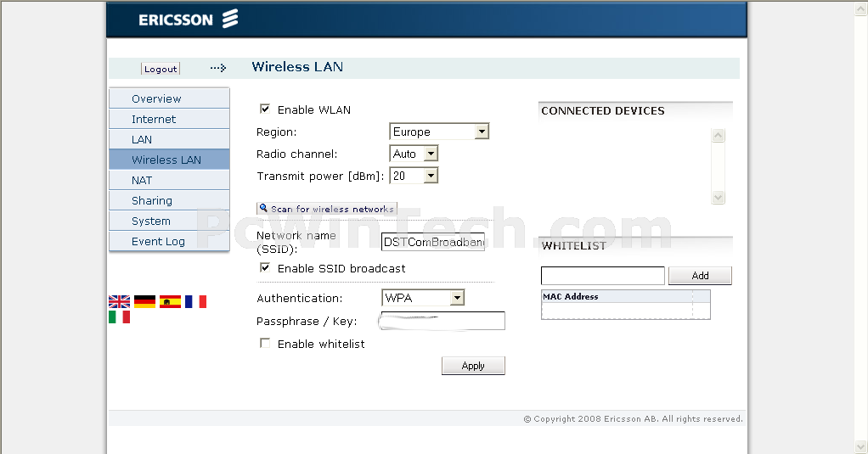Screen dimensions: 868x454
Task: Open the Event Log page
Action: coord(169,242)
